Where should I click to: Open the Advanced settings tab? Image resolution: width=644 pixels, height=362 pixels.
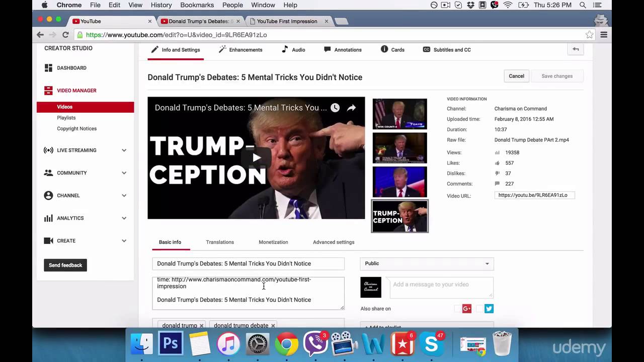coord(334,242)
